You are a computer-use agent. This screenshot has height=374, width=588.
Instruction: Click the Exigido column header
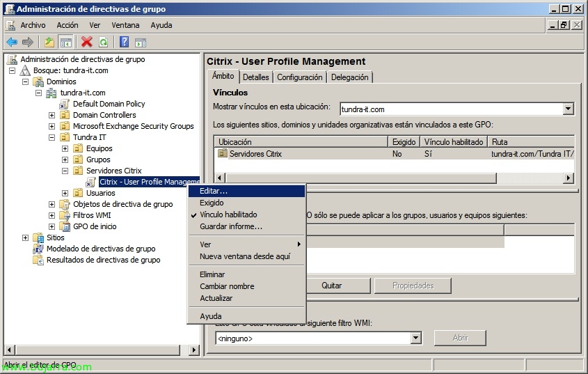[404, 142]
